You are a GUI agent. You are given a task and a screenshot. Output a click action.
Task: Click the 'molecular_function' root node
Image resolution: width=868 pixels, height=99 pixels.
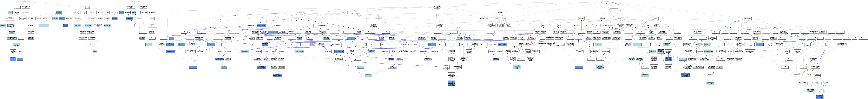(26, 2)
